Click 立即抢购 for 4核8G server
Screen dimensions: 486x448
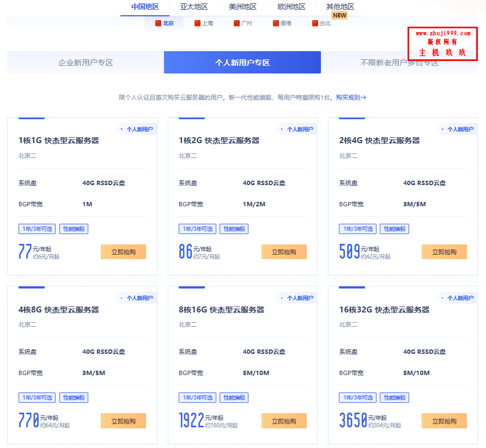pos(123,421)
